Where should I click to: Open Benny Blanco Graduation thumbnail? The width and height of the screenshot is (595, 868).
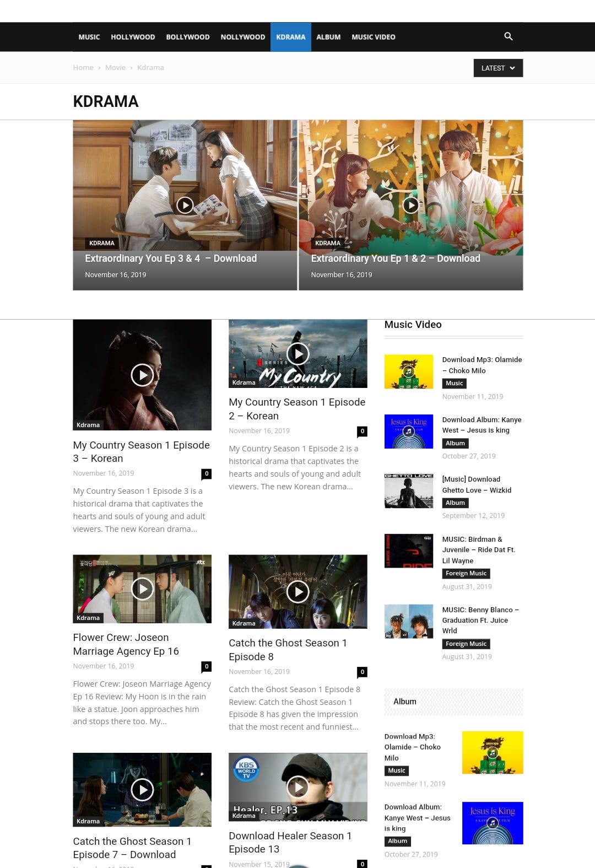[409, 621]
